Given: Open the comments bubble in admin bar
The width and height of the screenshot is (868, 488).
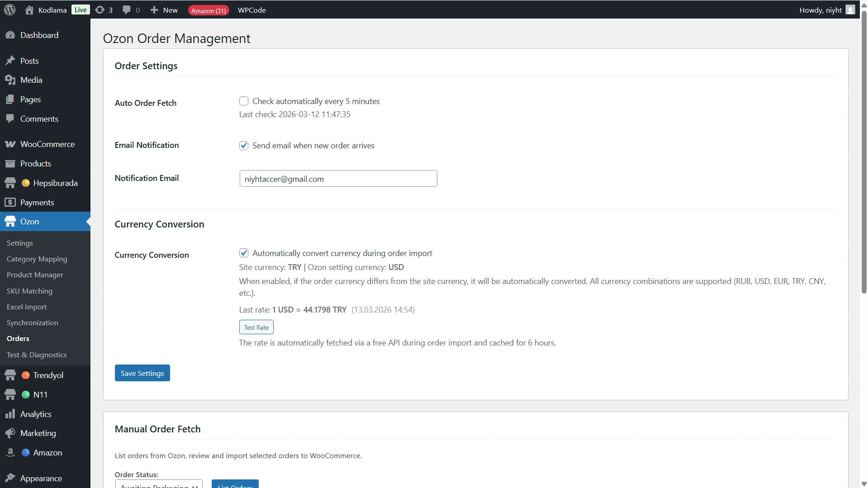Looking at the screenshot, I should pos(127,10).
